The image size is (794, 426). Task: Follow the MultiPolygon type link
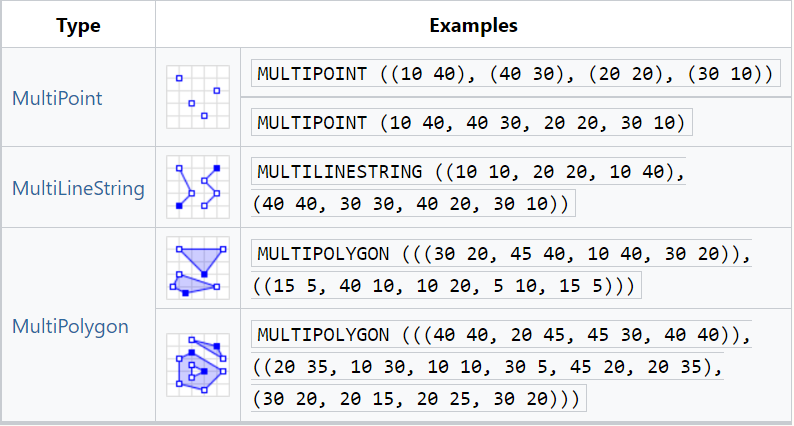(x=69, y=326)
